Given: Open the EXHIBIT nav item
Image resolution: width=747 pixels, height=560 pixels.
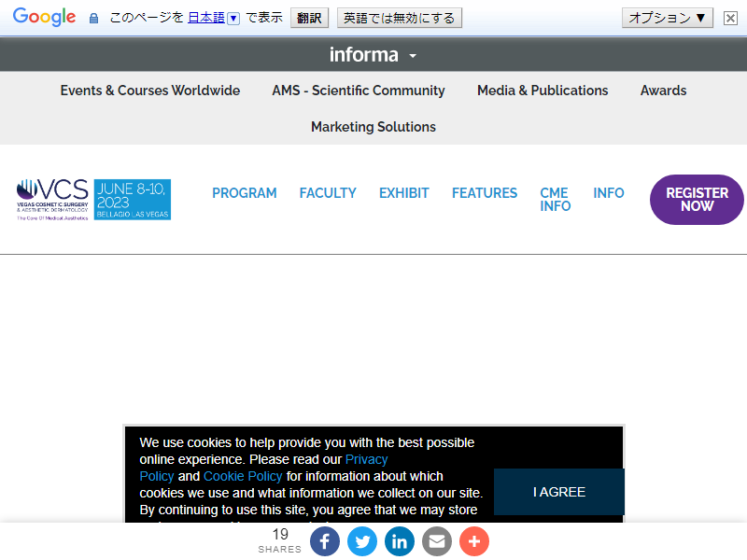Looking at the screenshot, I should click(x=404, y=193).
